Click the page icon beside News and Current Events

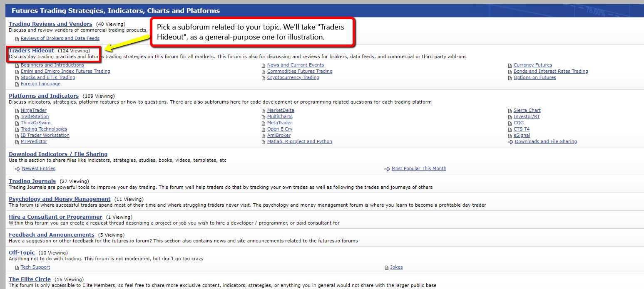pos(264,65)
